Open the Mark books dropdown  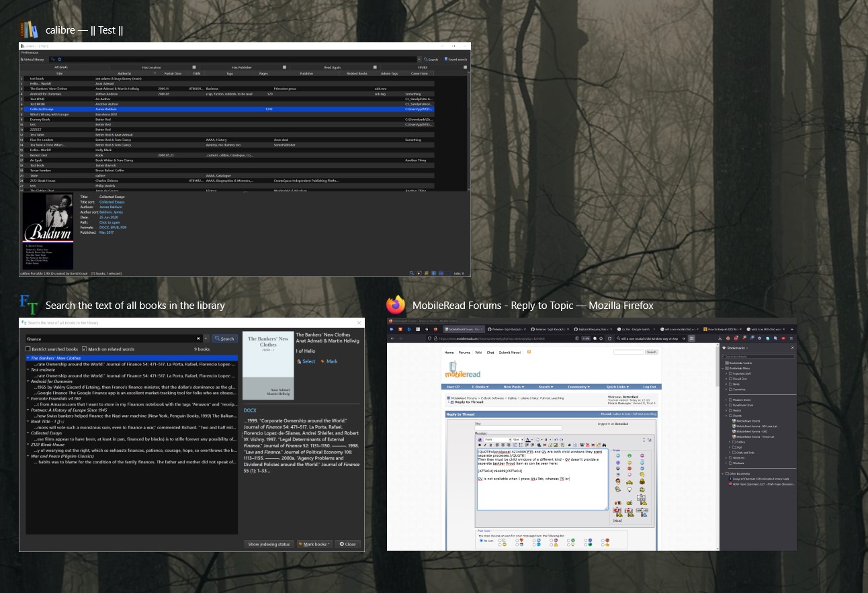(x=315, y=544)
